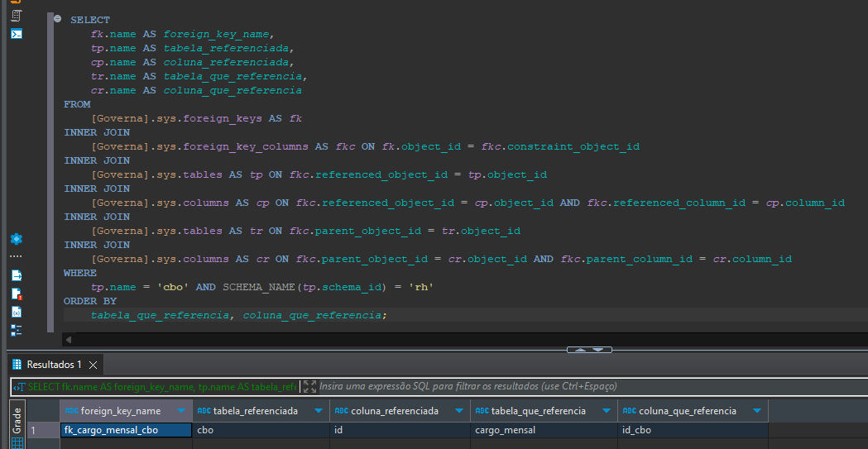Select the Resultados 1 tab
The height and width of the screenshot is (449, 868).
[x=48, y=365]
